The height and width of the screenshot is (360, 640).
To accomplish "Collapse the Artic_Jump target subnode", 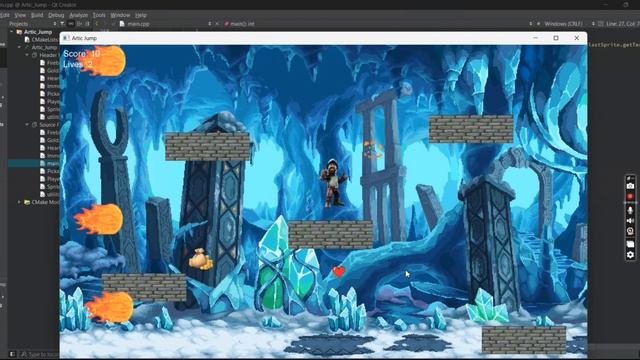I will [19, 47].
